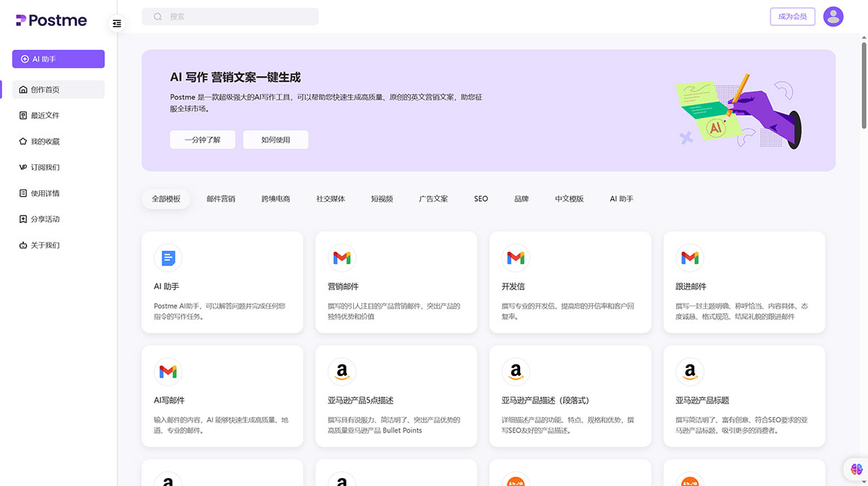
Task: Click the 订阅我们 sidebar item
Action: (45, 167)
